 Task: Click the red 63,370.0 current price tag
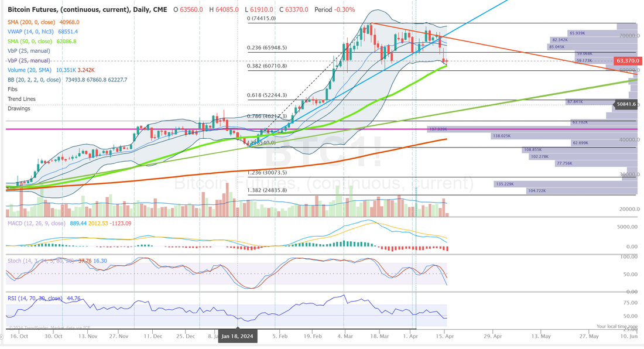tap(627, 61)
